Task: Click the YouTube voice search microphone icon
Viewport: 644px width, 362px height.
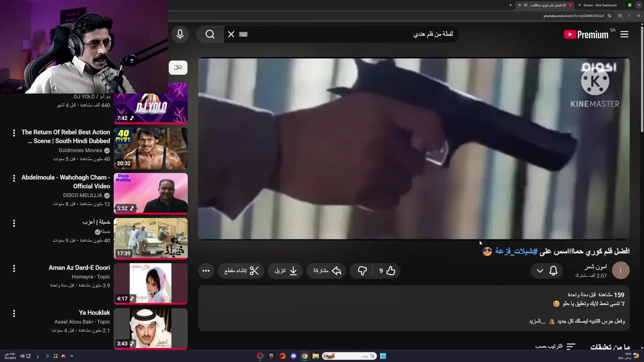Action: tap(180, 34)
